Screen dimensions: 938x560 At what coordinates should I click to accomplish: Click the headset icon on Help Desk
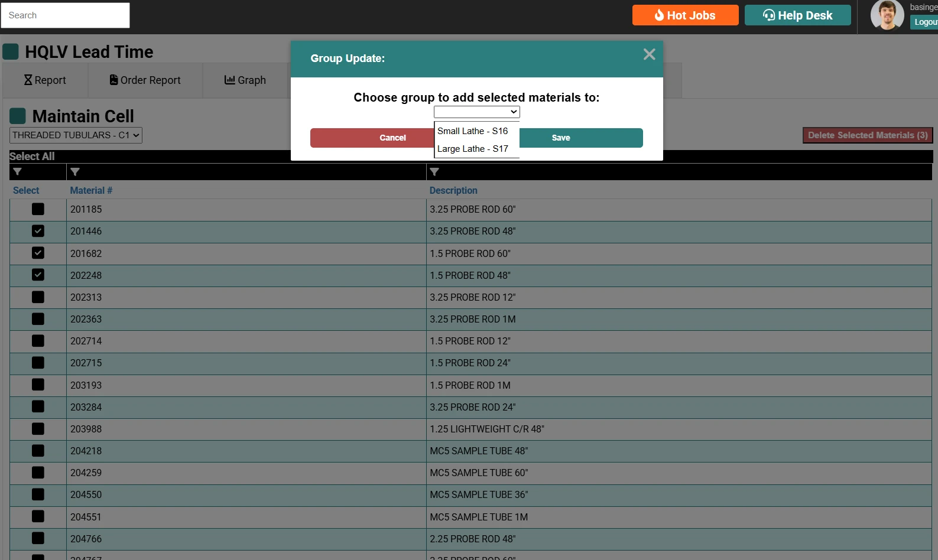pos(769,15)
